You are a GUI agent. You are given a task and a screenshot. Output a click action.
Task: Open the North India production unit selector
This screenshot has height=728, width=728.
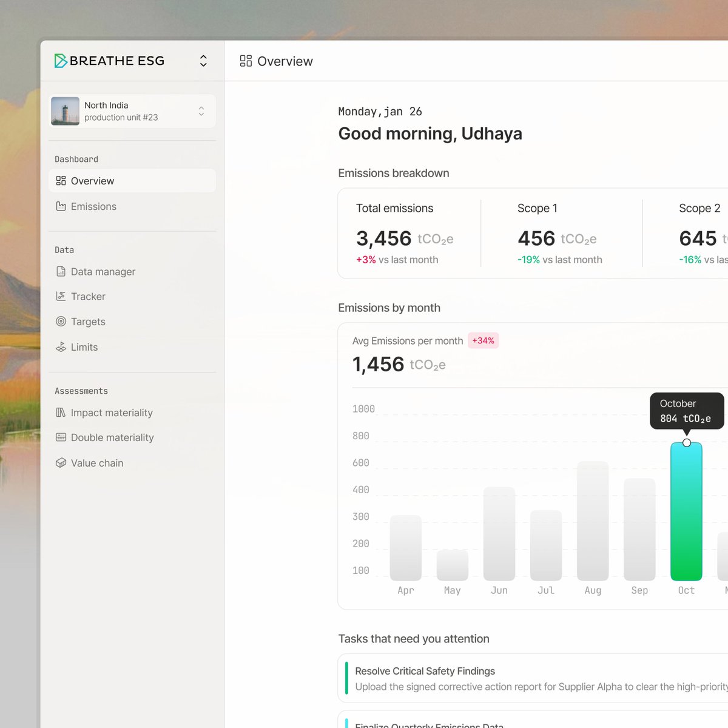coord(132,111)
